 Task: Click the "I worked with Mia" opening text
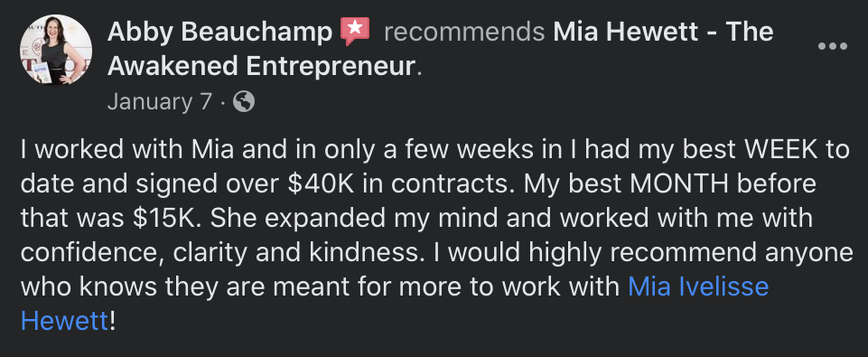102,150
